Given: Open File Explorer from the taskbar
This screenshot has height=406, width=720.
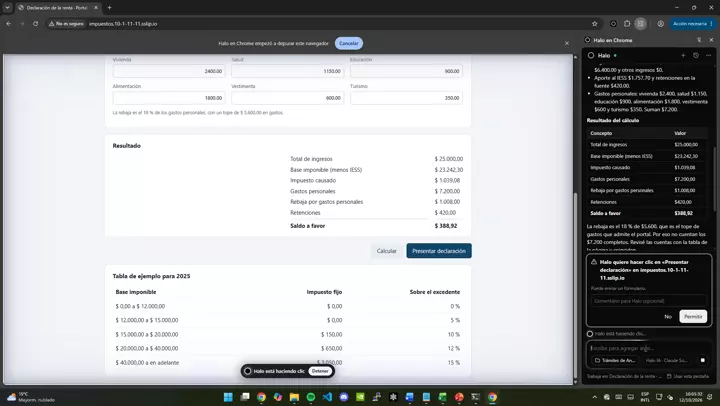Looking at the screenshot, I should (x=294, y=397).
